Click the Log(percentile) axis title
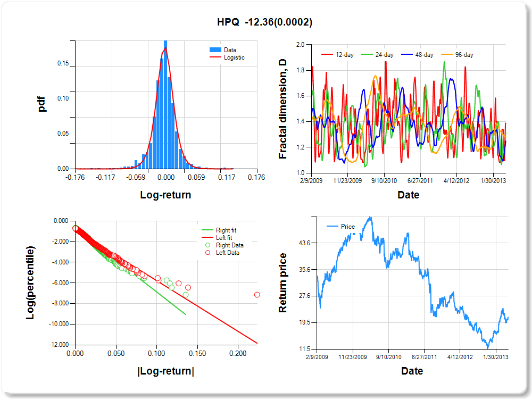This screenshot has width=532, height=399. point(30,282)
